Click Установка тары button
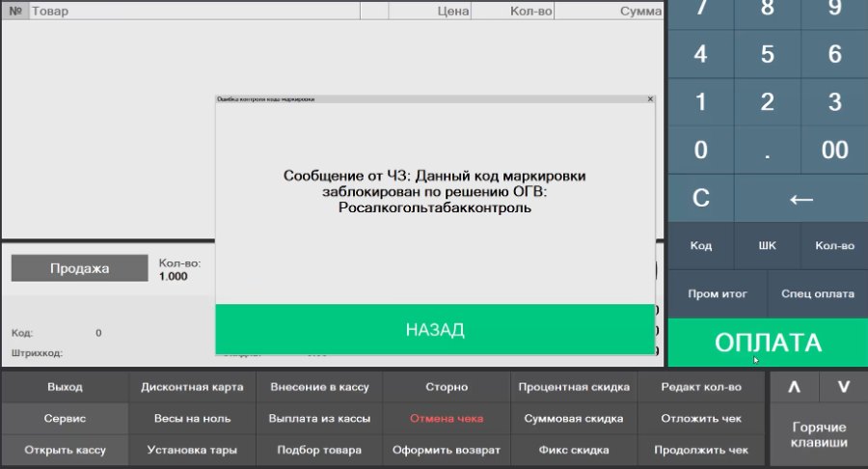868x469 pixels. [192, 450]
